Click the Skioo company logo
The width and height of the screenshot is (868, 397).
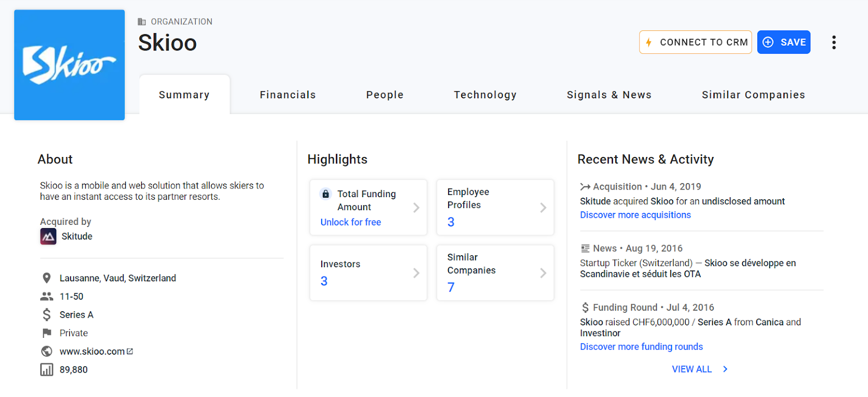[69, 65]
